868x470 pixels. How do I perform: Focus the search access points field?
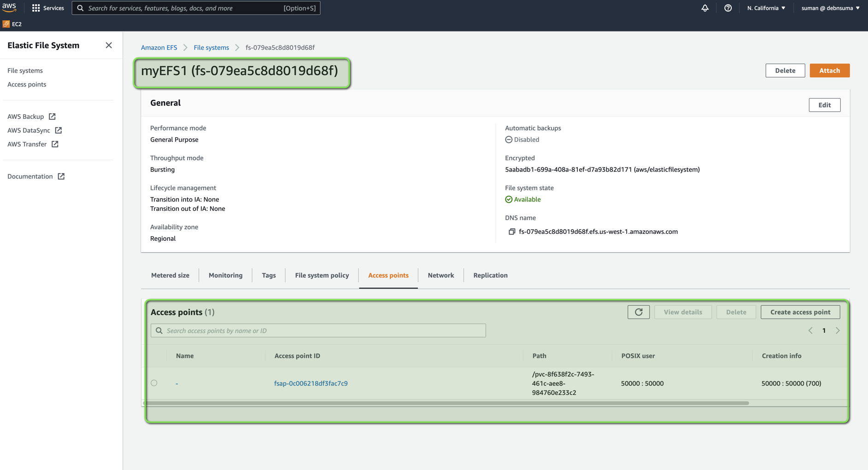point(318,331)
